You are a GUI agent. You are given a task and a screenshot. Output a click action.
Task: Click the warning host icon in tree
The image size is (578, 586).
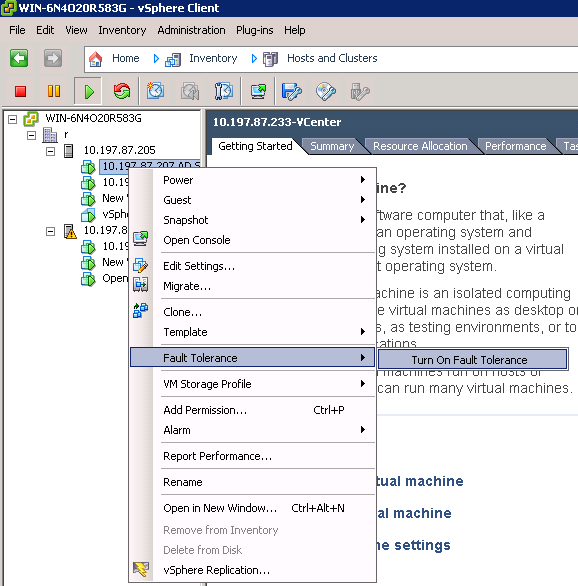69,231
